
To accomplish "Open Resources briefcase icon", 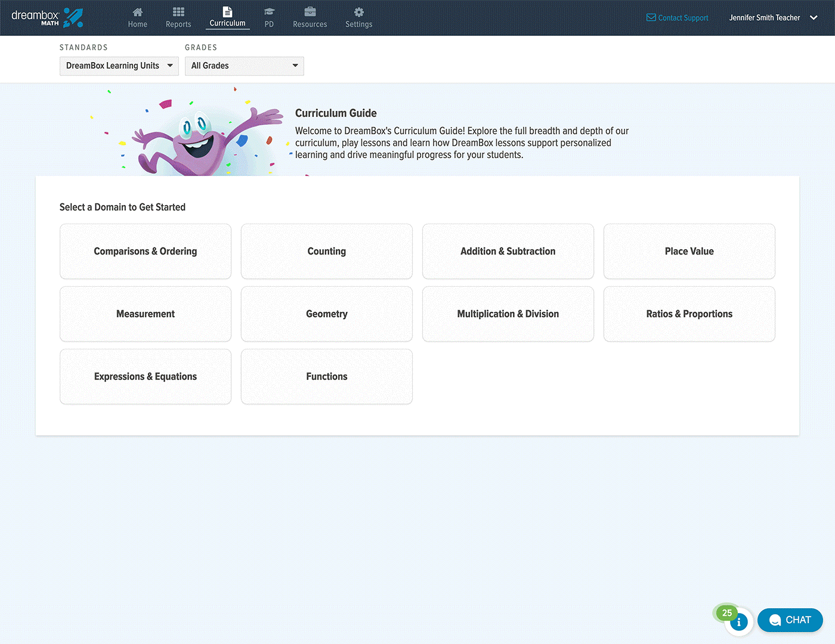I will [310, 13].
